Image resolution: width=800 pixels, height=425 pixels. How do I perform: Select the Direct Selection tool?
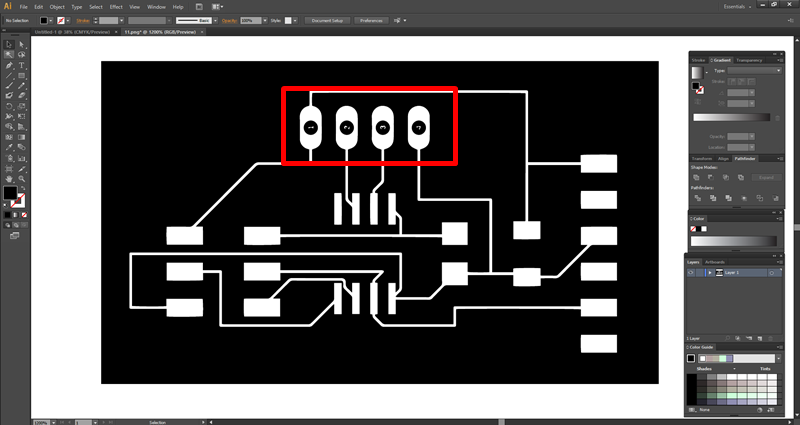[x=22, y=45]
